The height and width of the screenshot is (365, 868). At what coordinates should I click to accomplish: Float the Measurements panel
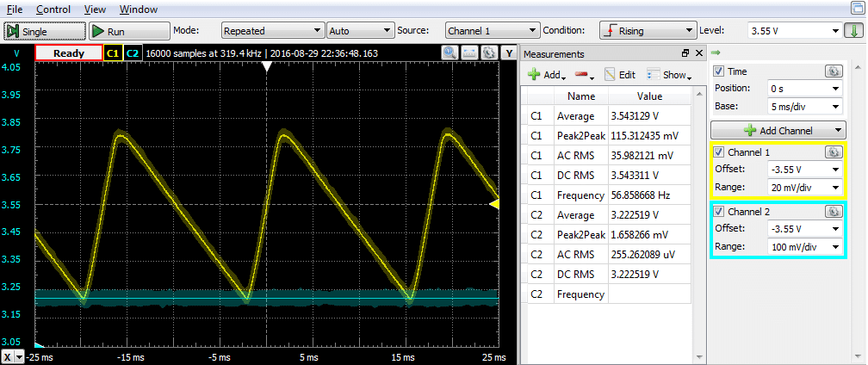click(685, 53)
